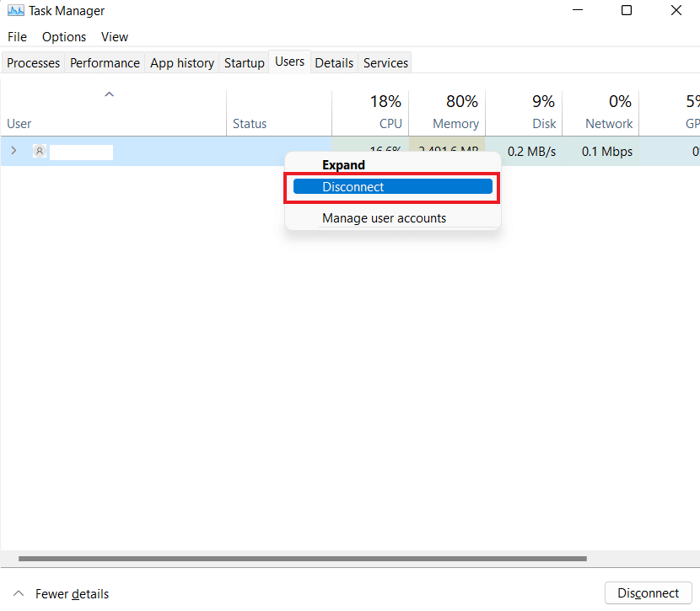700x611 pixels.
Task: Choose Disconnect in the context menu
Action: [392, 186]
